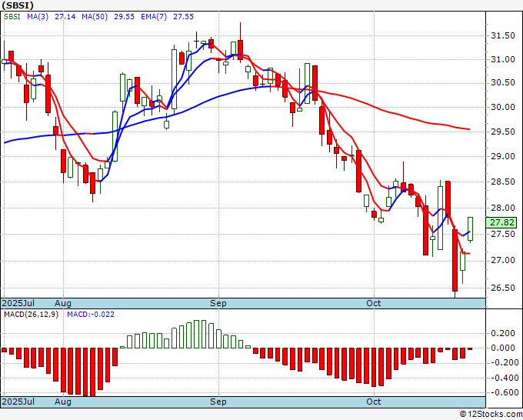Click the last small red MACD bar
The width and height of the screenshot is (523, 420).
click(x=470, y=349)
